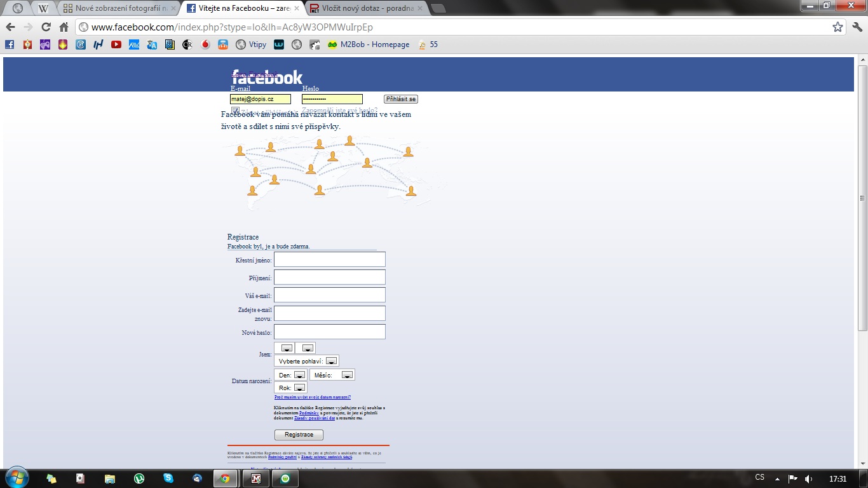The height and width of the screenshot is (488, 868).
Task: Click the Zapomněli jste své heslo link
Action: click(340, 111)
